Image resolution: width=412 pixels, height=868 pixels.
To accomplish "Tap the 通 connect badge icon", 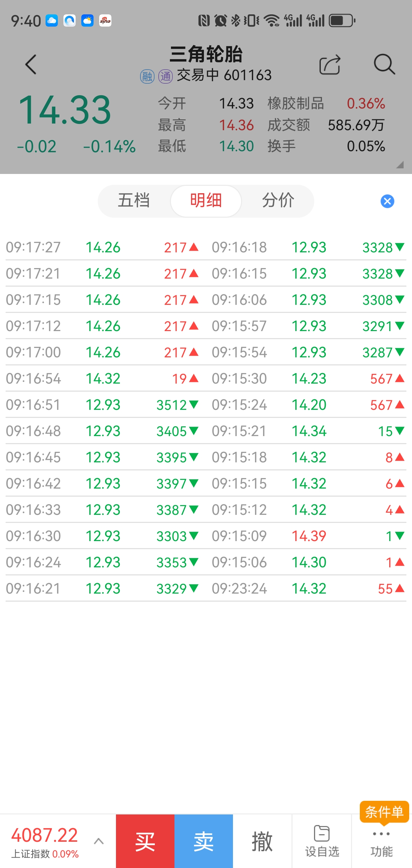I will point(165,76).
